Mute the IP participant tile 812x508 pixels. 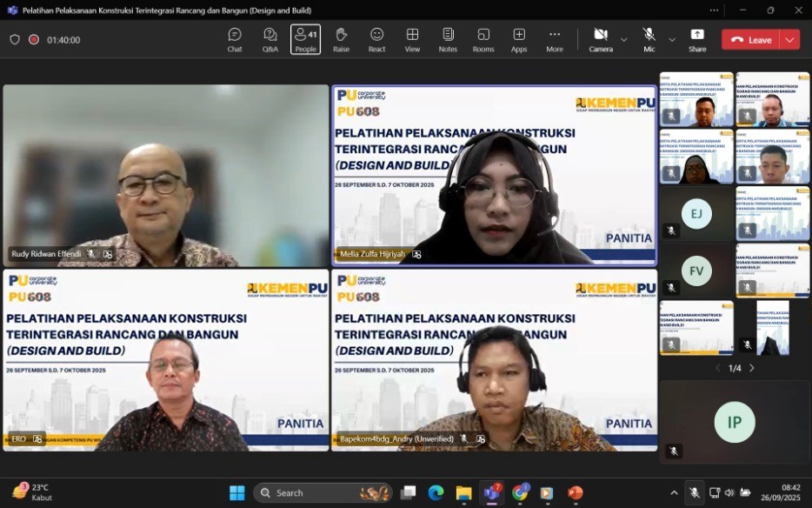(x=675, y=451)
